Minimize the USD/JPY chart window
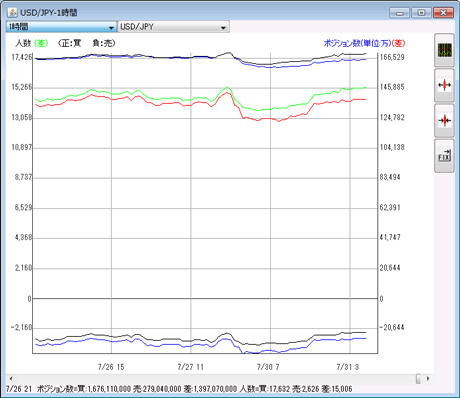Image resolution: width=460 pixels, height=398 pixels. point(400,13)
